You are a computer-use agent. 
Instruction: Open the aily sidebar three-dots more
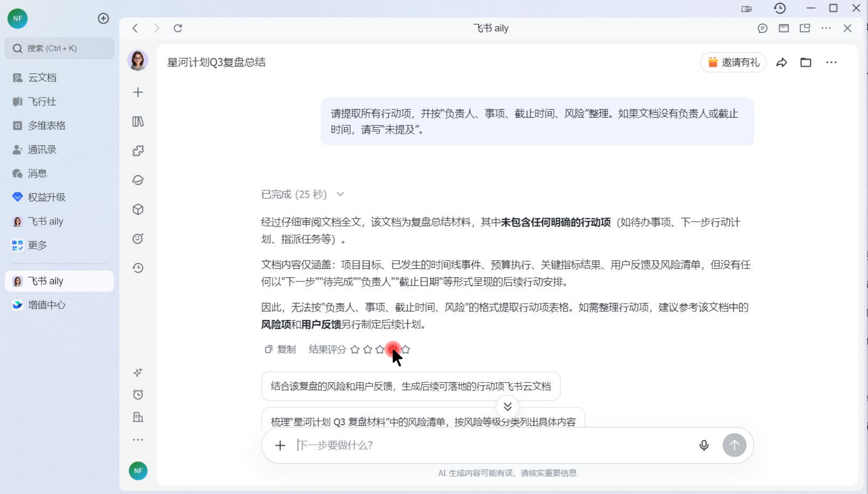coord(138,440)
